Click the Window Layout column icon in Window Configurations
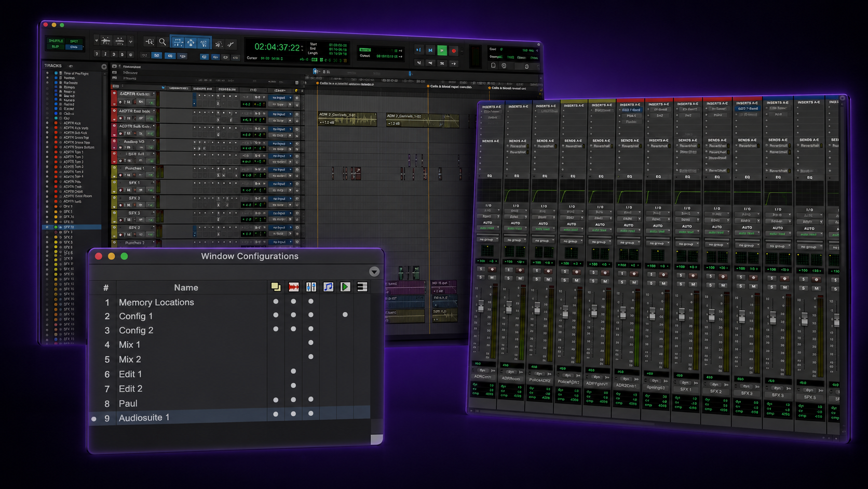 pos(276,287)
